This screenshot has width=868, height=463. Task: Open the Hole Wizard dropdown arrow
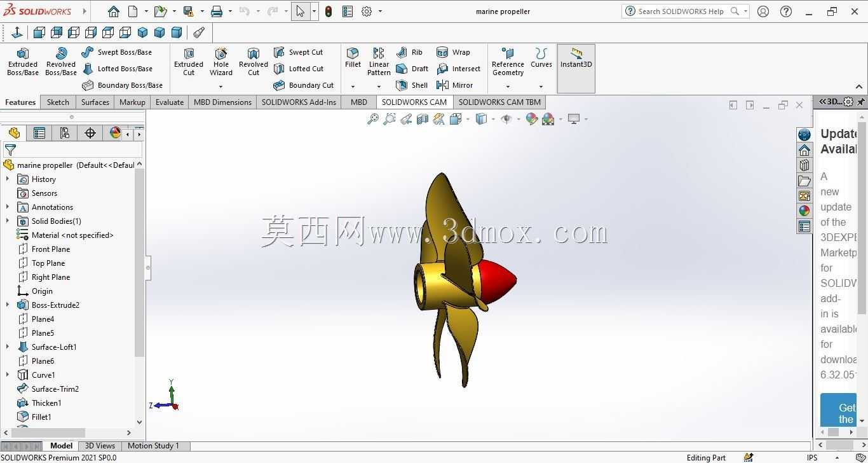click(x=221, y=86)
